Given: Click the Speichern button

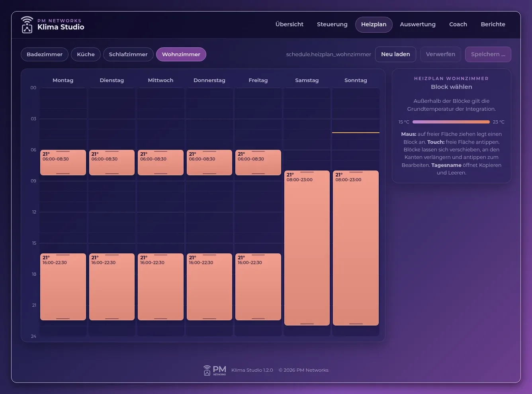Looking at the screenshot, I should (x=488, y=54).
